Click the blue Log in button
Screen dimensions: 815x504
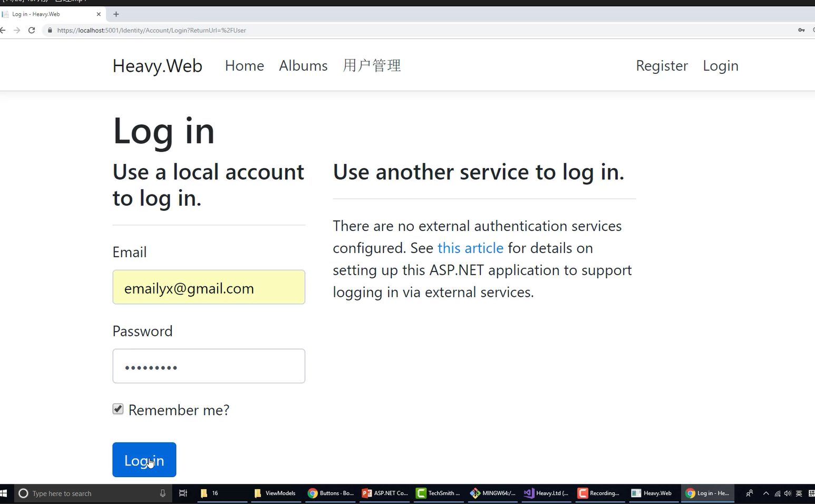click(x=144, y=460)
